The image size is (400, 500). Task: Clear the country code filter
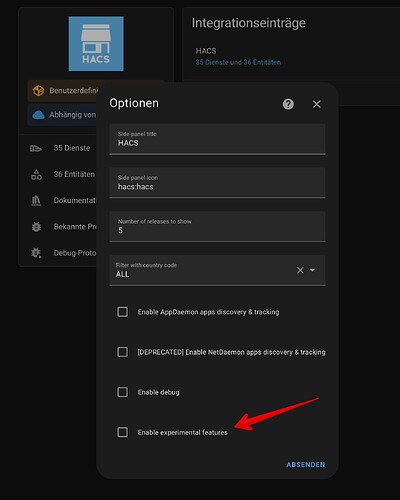(300, 270)
